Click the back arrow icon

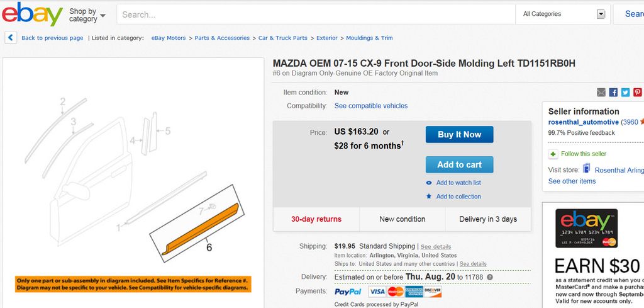11,38
